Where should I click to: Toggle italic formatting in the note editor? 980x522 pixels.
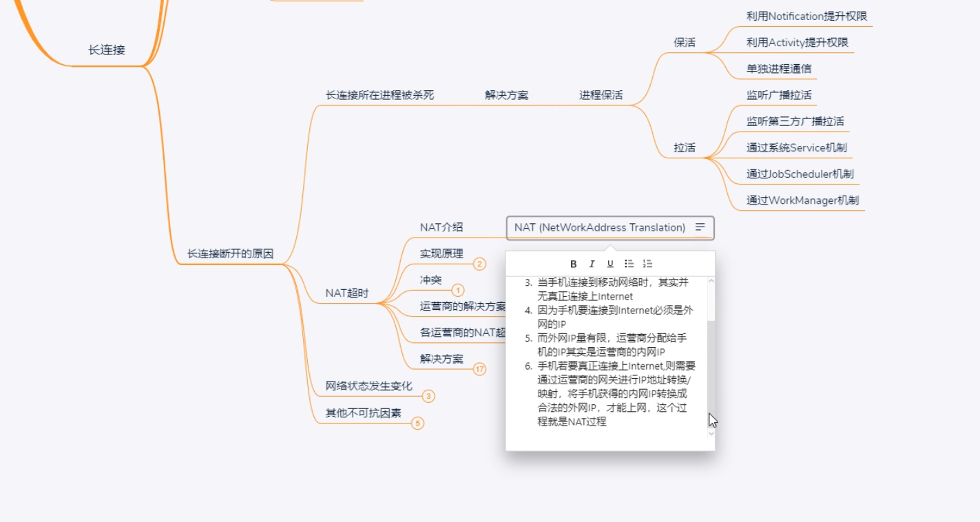pos(591,263)
